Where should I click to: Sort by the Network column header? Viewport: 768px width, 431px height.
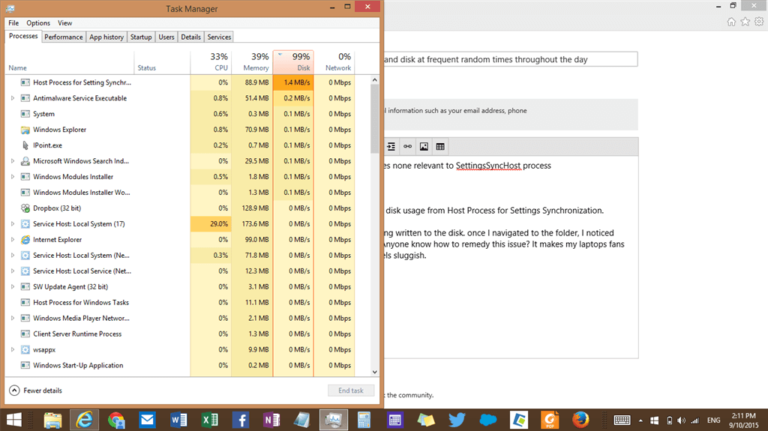click(x=334, y=62)
